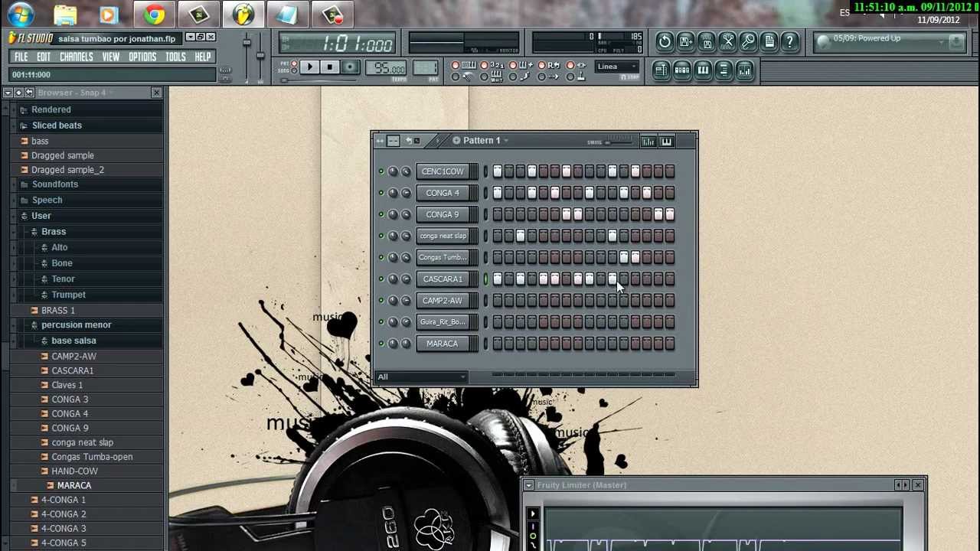Click the keyboard editor icon in Pattern window

[666, 141]
